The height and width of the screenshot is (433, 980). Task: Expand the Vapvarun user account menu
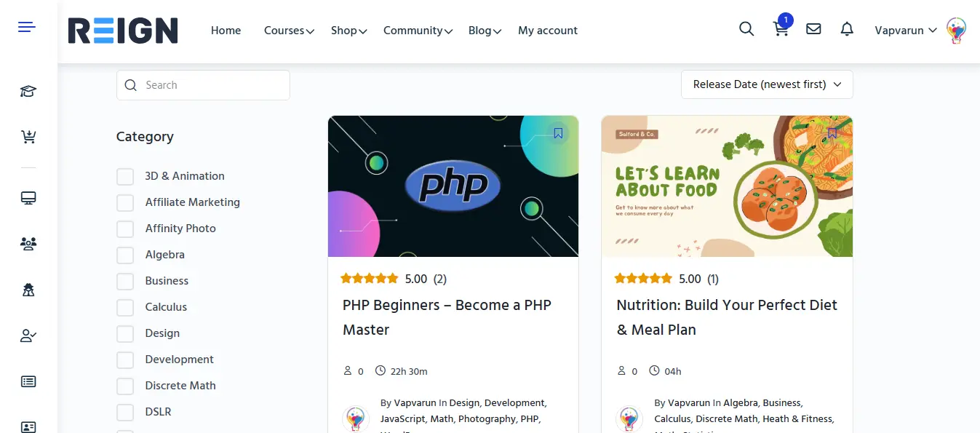tap(905, 31)
